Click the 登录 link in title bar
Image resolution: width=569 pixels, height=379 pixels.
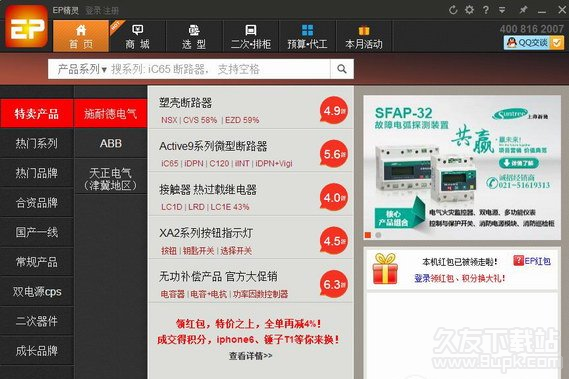pos(93,10)
